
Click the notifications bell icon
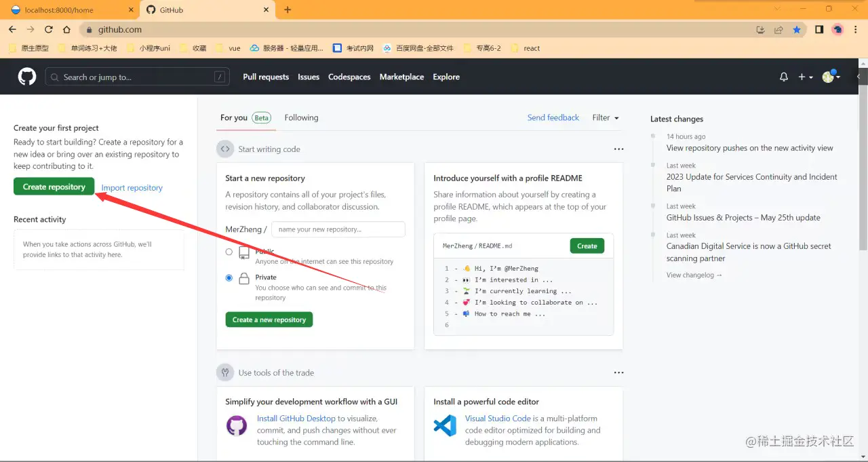[784, 77]
